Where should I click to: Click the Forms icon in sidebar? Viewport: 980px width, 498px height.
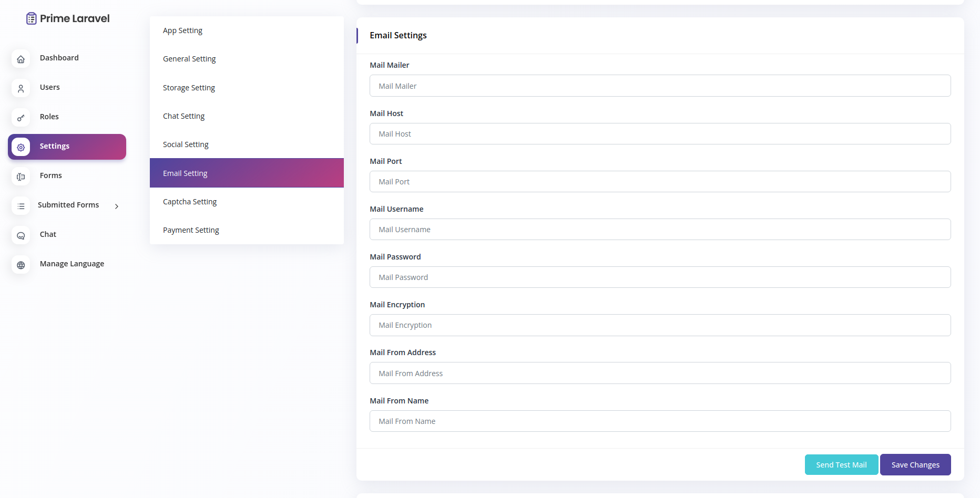[21, 177]
